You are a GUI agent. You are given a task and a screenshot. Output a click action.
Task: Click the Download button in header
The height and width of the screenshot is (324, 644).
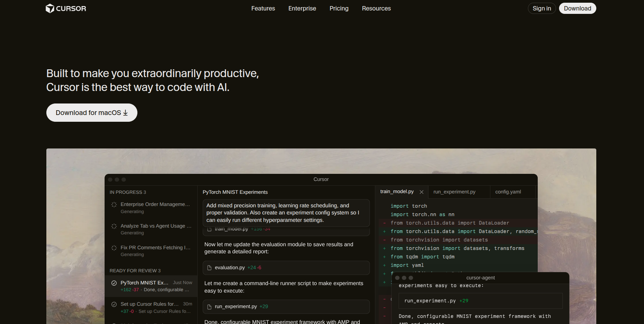pyautogui.click(x=577, y=8)
